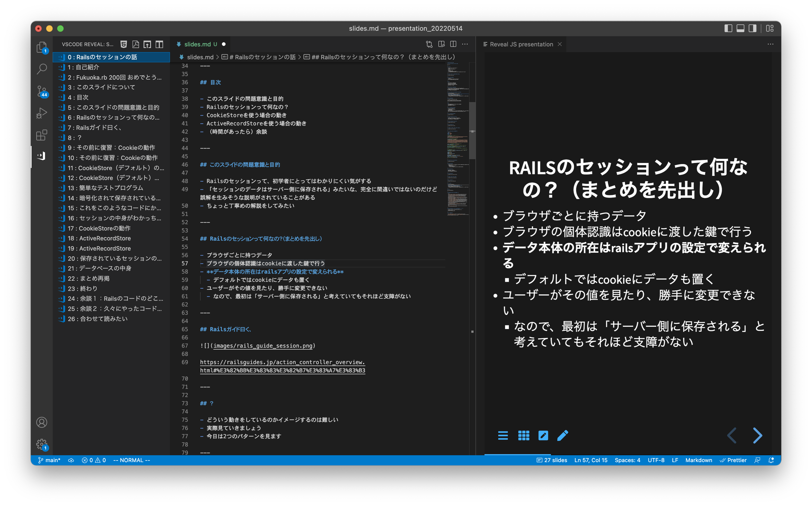Switch to Reveal JS presentation tab

(521, 44)
